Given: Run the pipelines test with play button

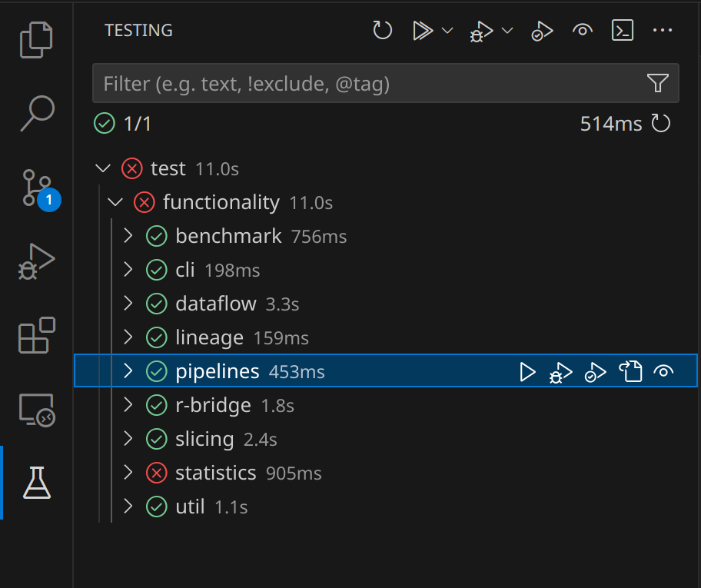Looking at the screenshot, I should click(x=527, y=372).
